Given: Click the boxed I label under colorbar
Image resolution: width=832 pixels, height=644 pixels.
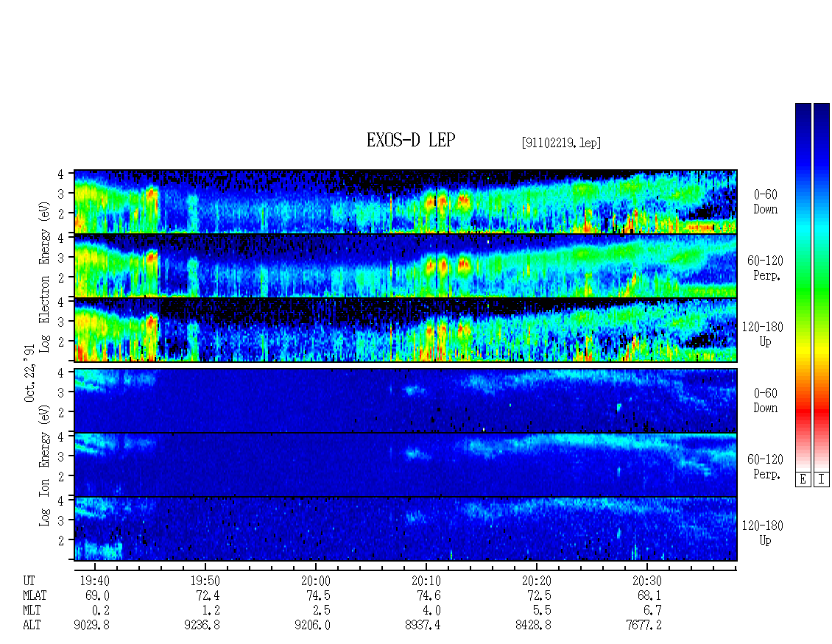Looking at the screenshot, I should (822, 480).
